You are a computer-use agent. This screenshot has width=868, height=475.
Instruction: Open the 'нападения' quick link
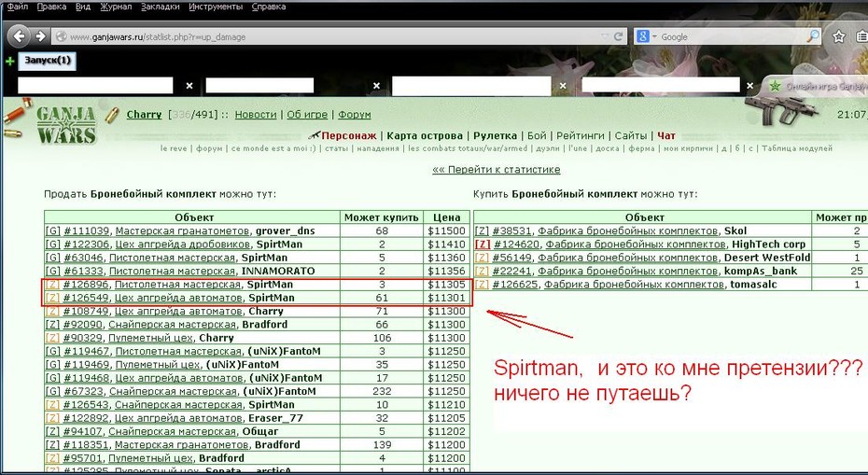click(378, 148)
